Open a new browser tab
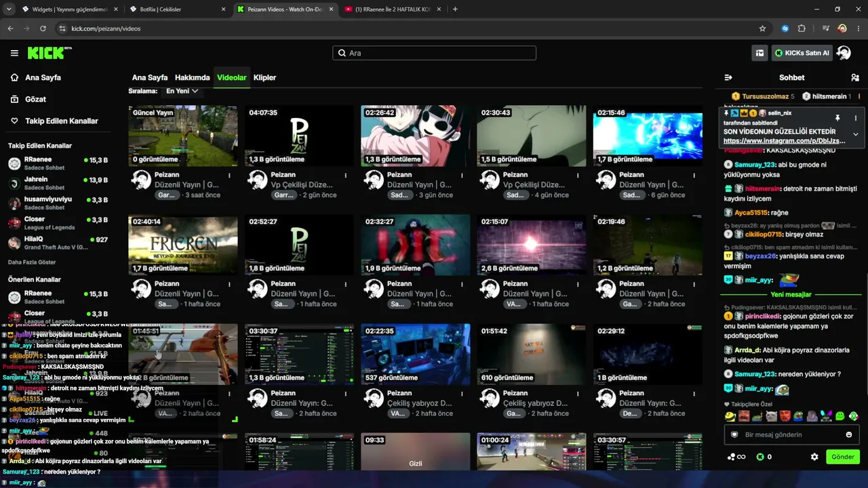868x488 pixels. coord(455,9)
